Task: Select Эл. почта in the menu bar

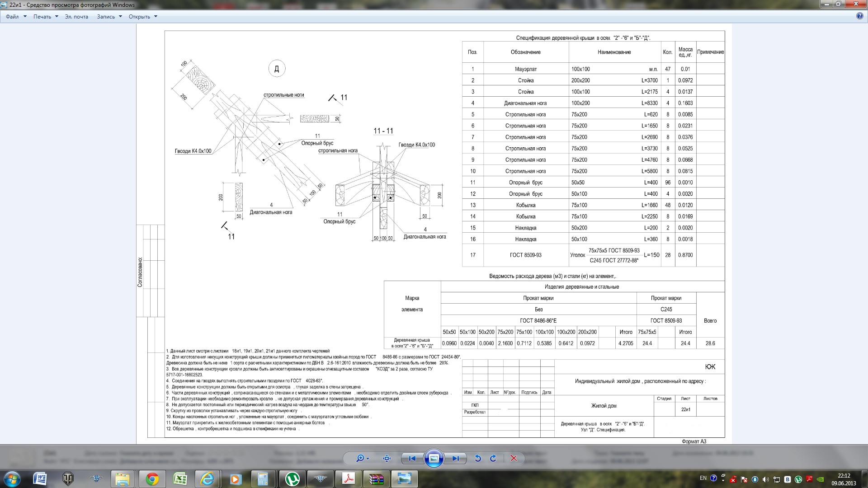Action: tap(76, 17)
